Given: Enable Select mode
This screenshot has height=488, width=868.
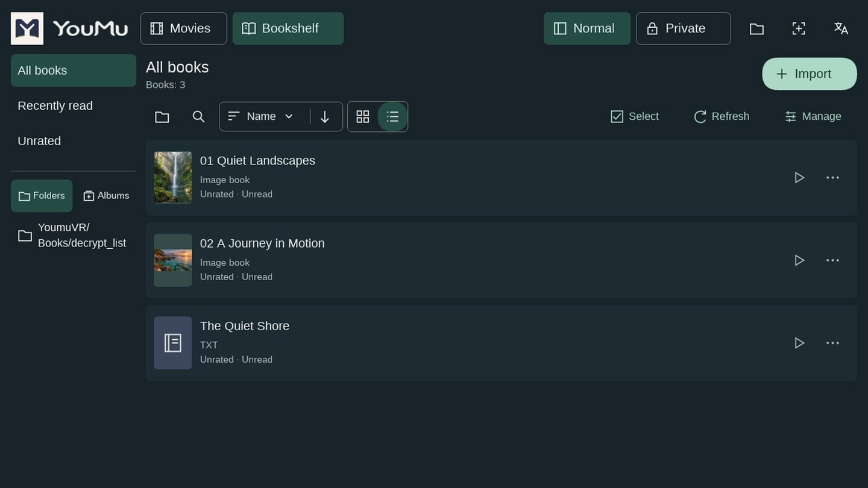Looking at the screenshot, I should point(635,116).
